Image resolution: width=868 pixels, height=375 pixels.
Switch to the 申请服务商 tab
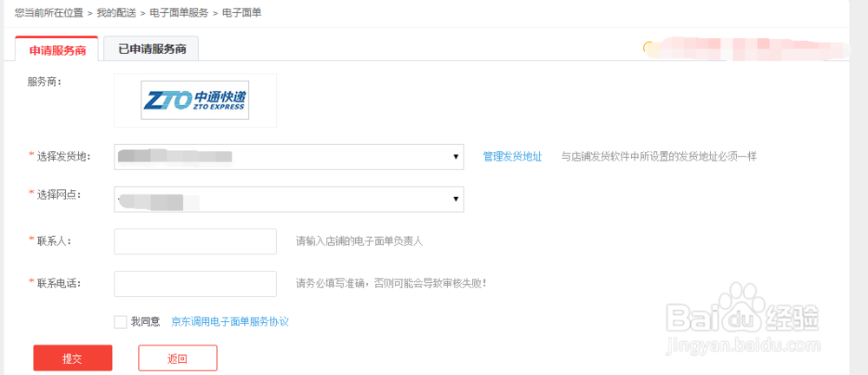[57, 49]
